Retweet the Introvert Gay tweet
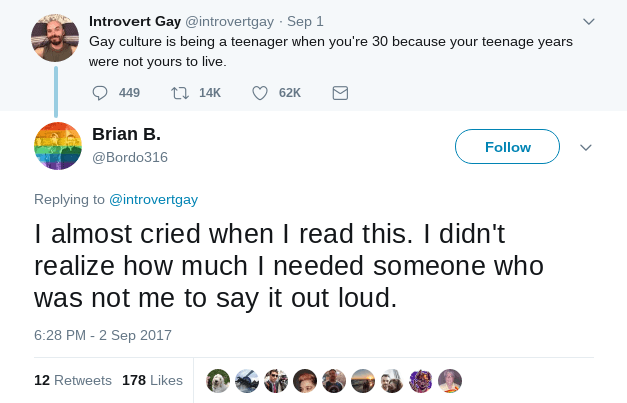 coord(180,93)
